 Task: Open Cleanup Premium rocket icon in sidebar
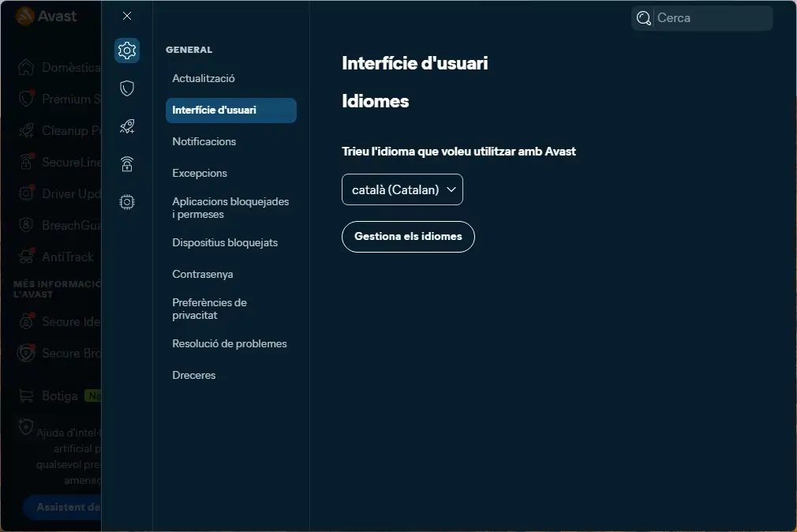tap(26, 130)
